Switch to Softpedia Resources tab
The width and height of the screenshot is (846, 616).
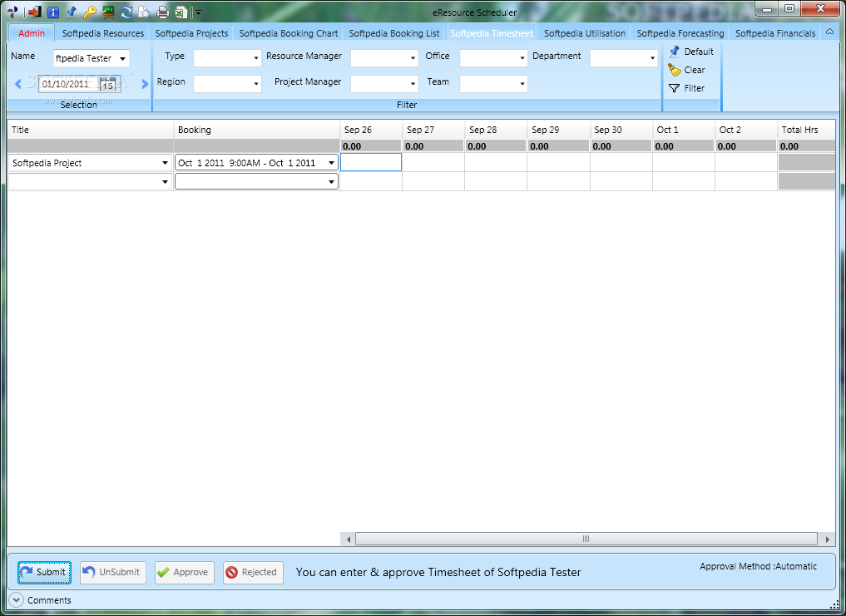click(x=102, y=33)
